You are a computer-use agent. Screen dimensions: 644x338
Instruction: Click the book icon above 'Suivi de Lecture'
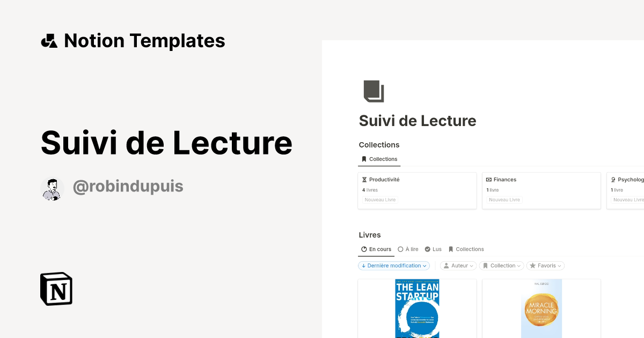[x=372, y=90]
